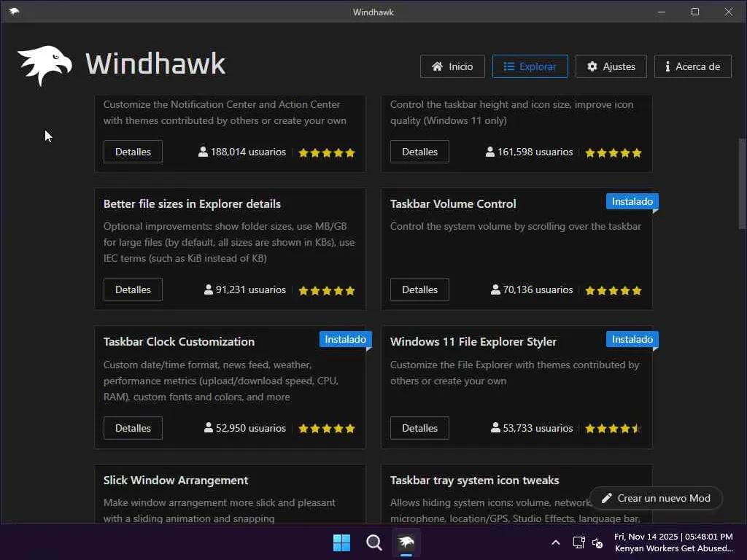Click the user icon next to 91,231 usuarios
This screenshot has height=560, width=747.
[208, 289]
